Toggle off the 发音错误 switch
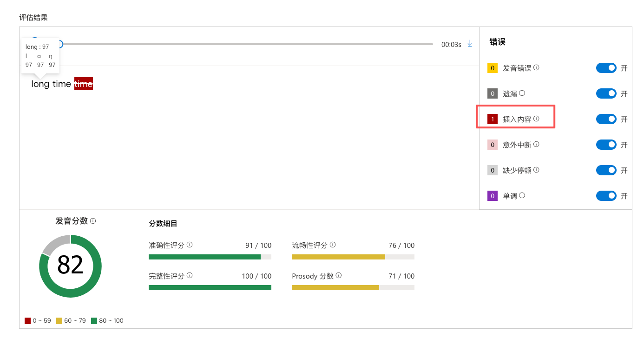 click(606, 68)
